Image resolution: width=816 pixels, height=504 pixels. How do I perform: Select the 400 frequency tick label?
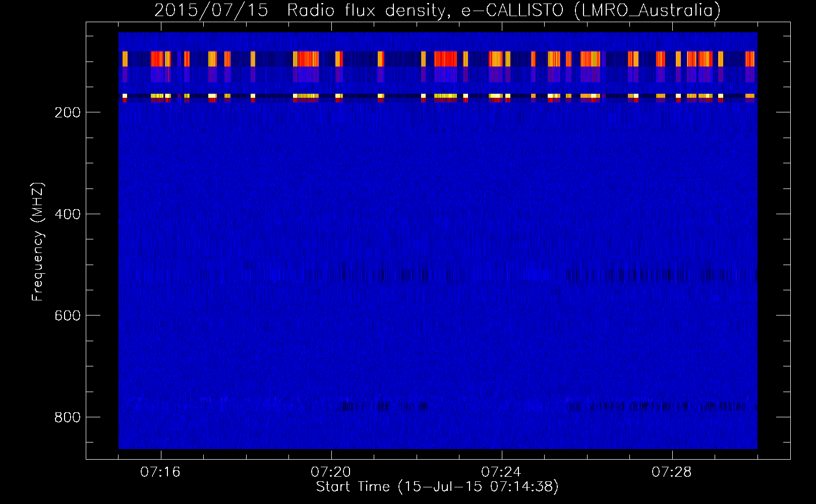pyautogui.click(x=68, y=214)
